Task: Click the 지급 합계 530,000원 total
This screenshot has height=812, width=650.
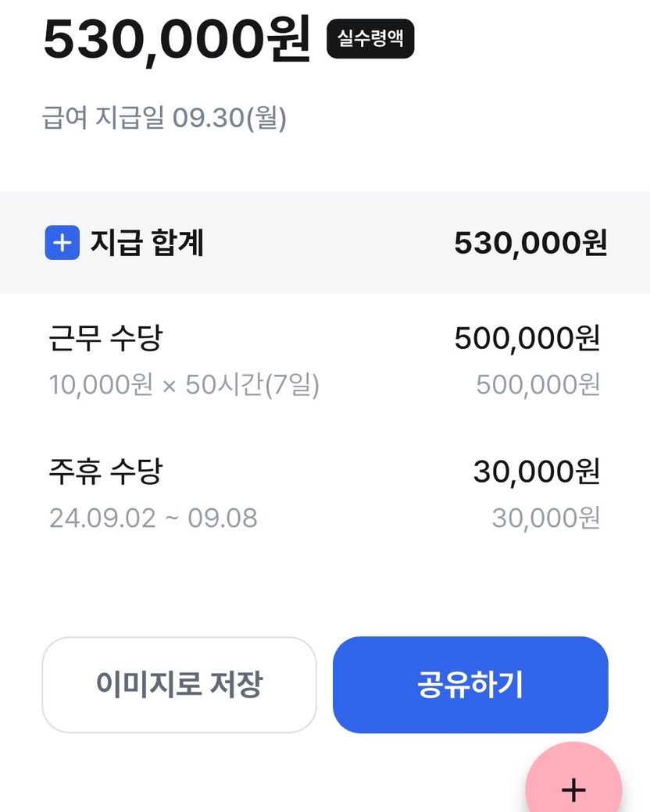Action: [x=530, y=244]
